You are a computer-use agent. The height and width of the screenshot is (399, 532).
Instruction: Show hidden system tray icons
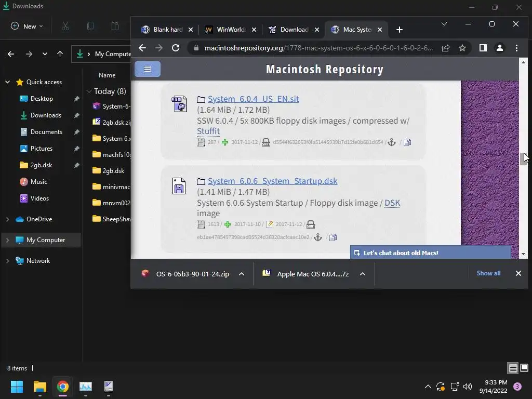coord(428,387)
